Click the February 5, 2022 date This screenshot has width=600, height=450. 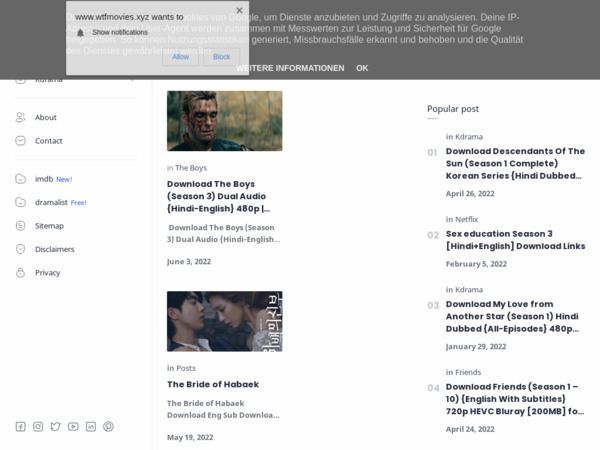click(476, 264)
